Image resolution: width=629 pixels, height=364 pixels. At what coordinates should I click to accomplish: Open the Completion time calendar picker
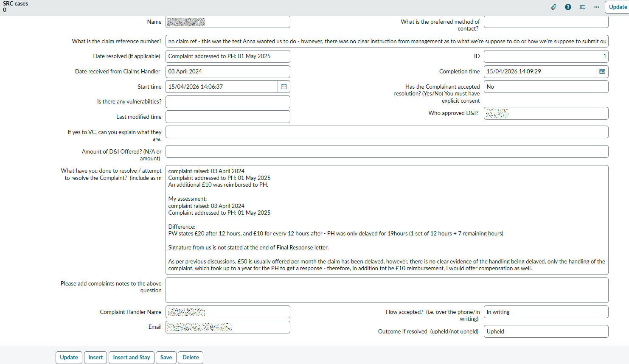point(602,71)
